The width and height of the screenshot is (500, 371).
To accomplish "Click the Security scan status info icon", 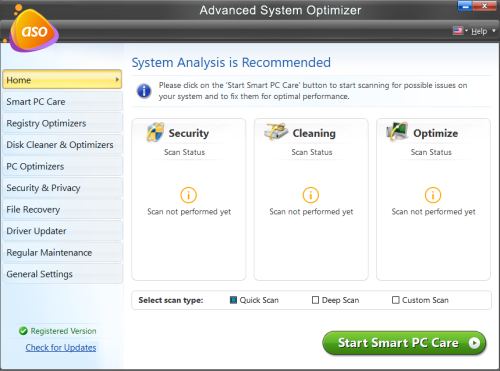I will [188, 195].
